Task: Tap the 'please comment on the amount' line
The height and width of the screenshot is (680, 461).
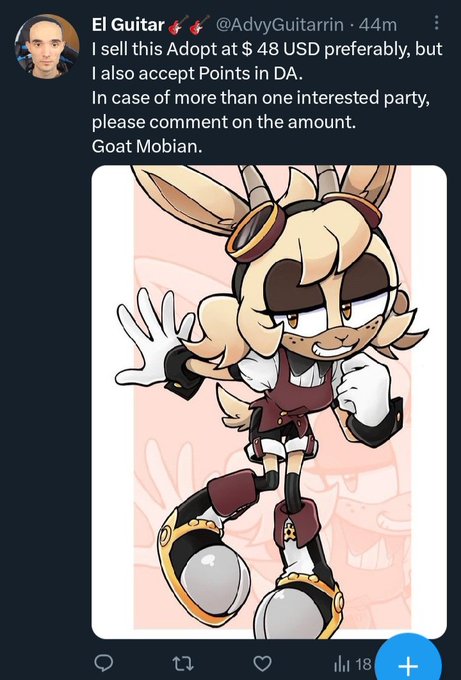Action: (x=223, y=122)
